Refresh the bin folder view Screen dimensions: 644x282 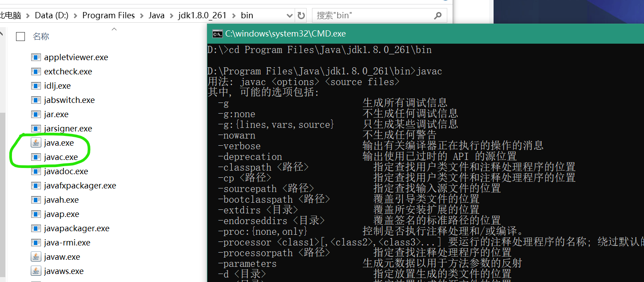click(x=301, y=16)
